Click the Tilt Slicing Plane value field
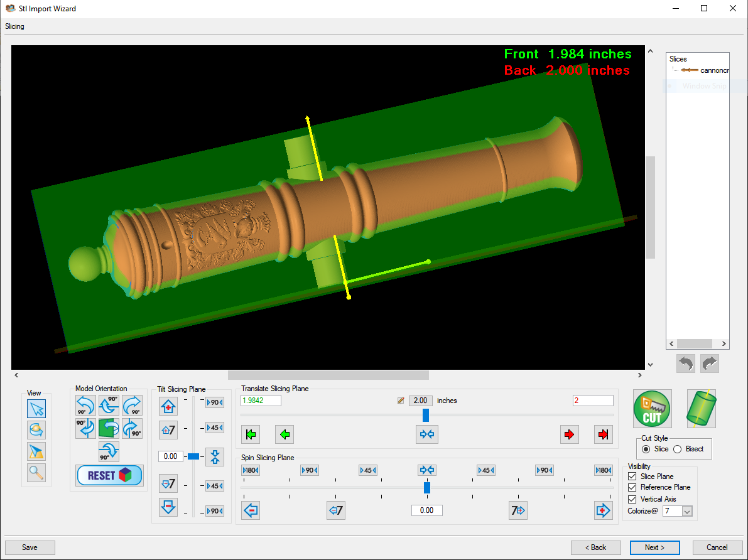Image resolution: width=748 pixels, height=560 pixels. 170,456
